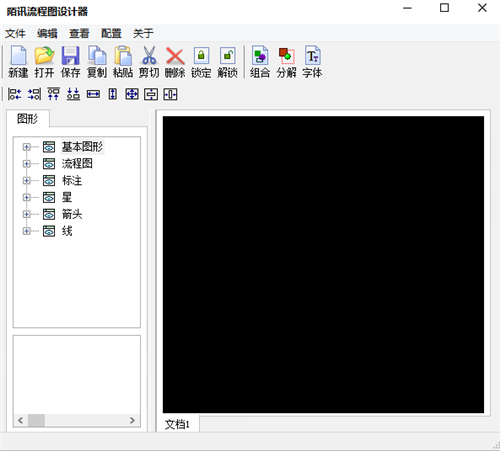Click the horizontal scrollbar thumb in preview panel
This screenshot has width=500, height=451.
[36, 420]
